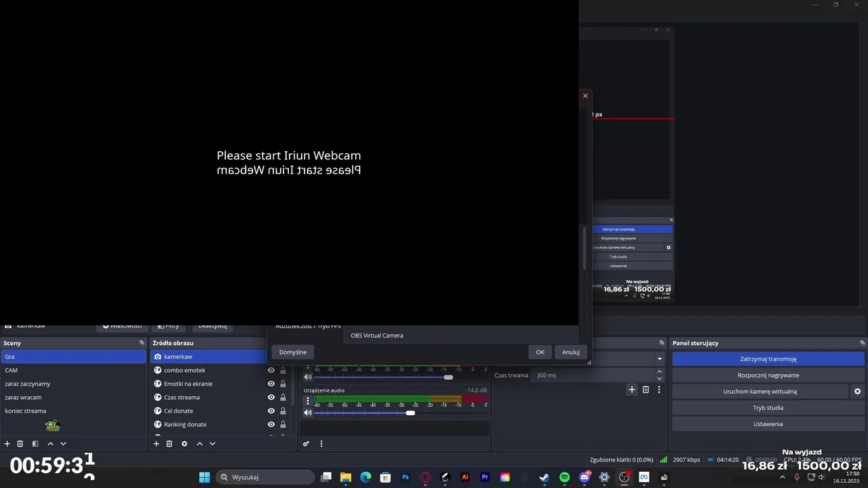868x488 pixels.
Task: Open Urządzenie audio channel options dots
Action: 308,401
